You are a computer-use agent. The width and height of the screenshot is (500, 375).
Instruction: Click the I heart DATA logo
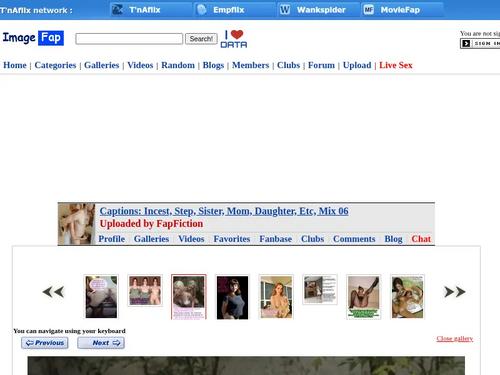[234, 39]
